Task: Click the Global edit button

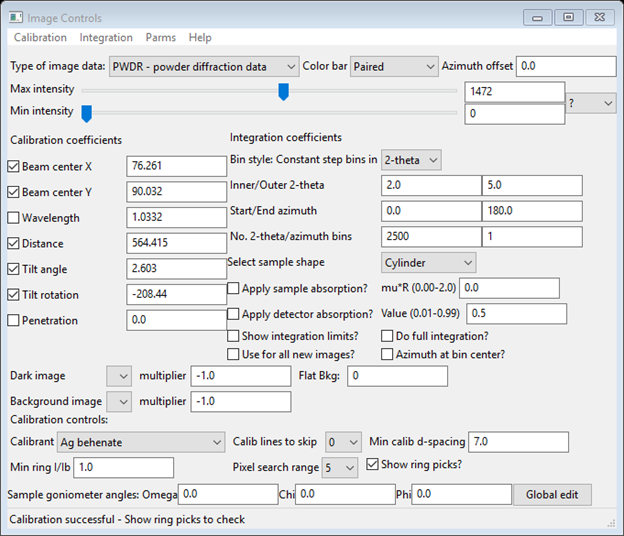Action: pos(552,495)
